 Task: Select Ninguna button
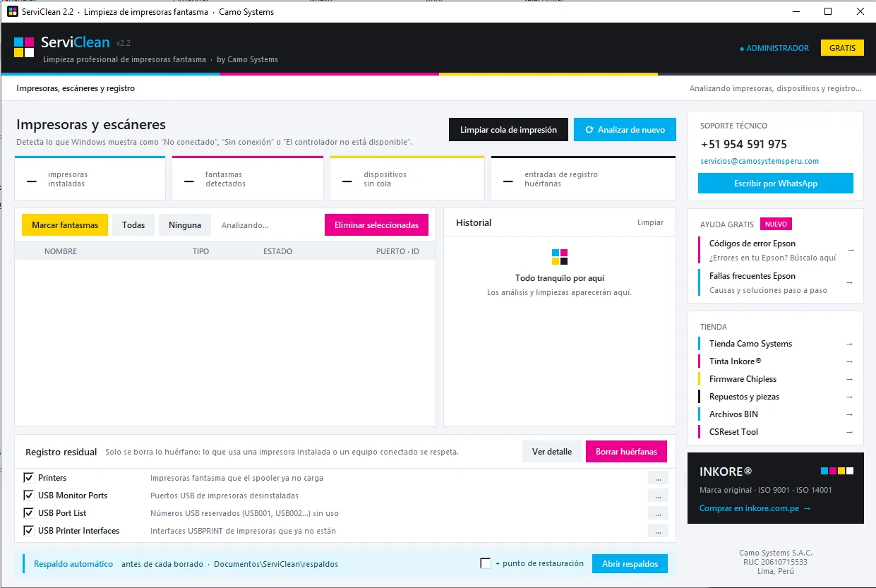pos(185,225)
